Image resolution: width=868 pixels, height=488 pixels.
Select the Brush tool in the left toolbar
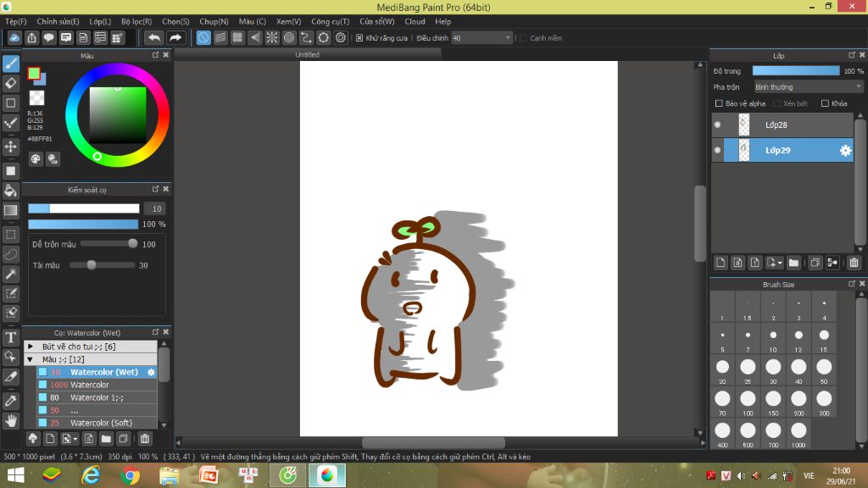(11, 64)
